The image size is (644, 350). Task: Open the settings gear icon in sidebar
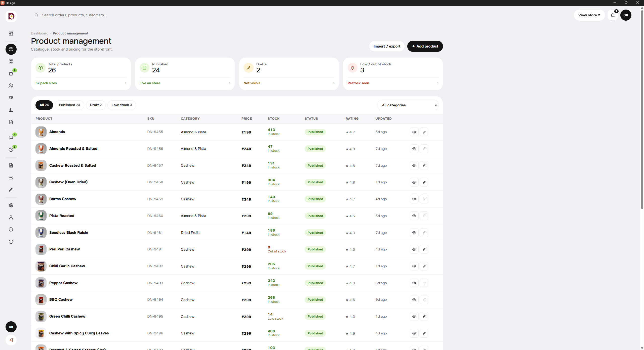[11, 205]
